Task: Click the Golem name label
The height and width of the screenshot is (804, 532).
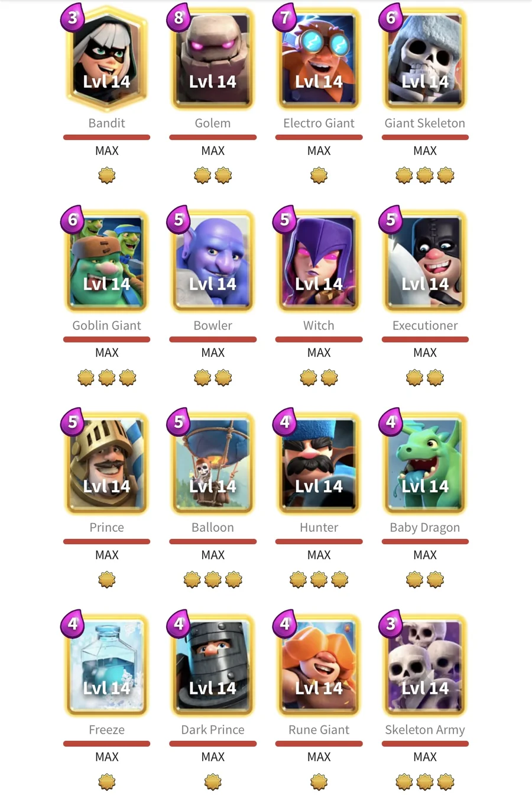Action: (x=213, y=123)
